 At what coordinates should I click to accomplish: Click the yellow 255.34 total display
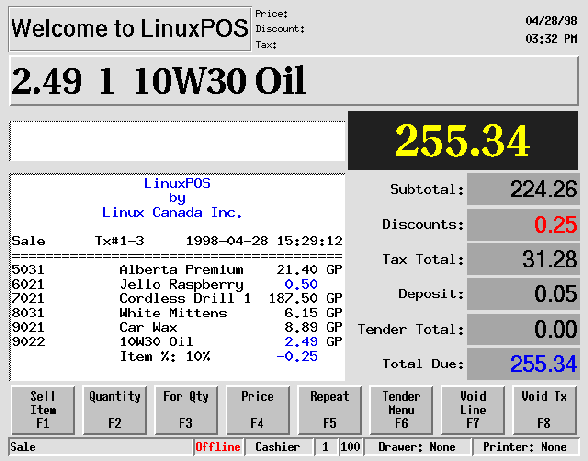(x=463, y=141)
